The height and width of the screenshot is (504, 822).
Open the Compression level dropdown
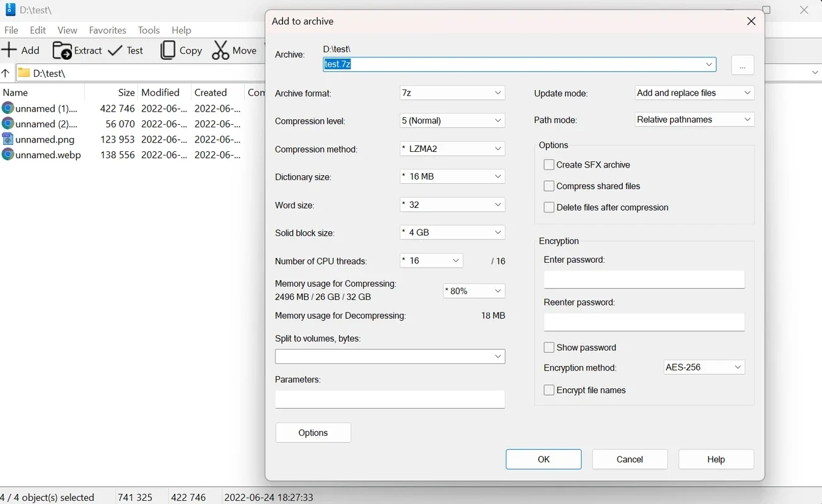click(453, 120)
